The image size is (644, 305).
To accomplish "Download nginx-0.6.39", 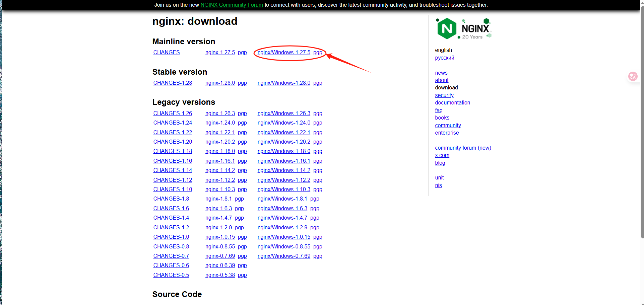I will [220, 265].
